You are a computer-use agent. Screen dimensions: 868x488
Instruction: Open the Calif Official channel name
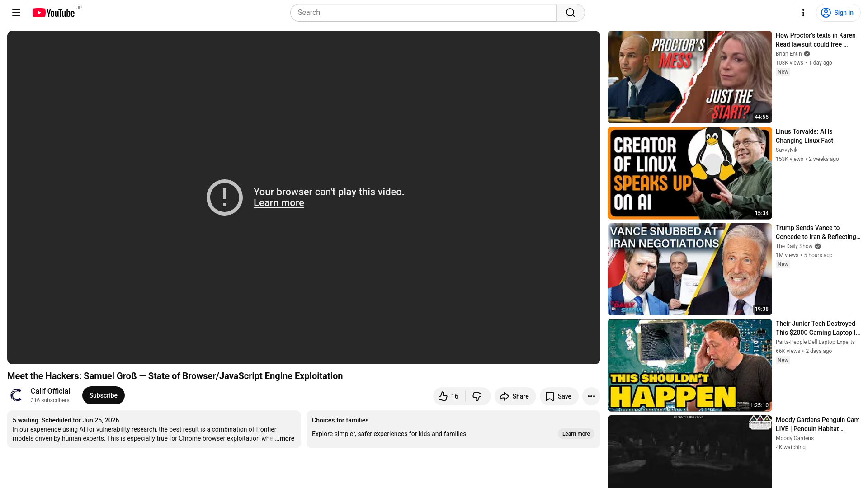click(x=50, y=391)
